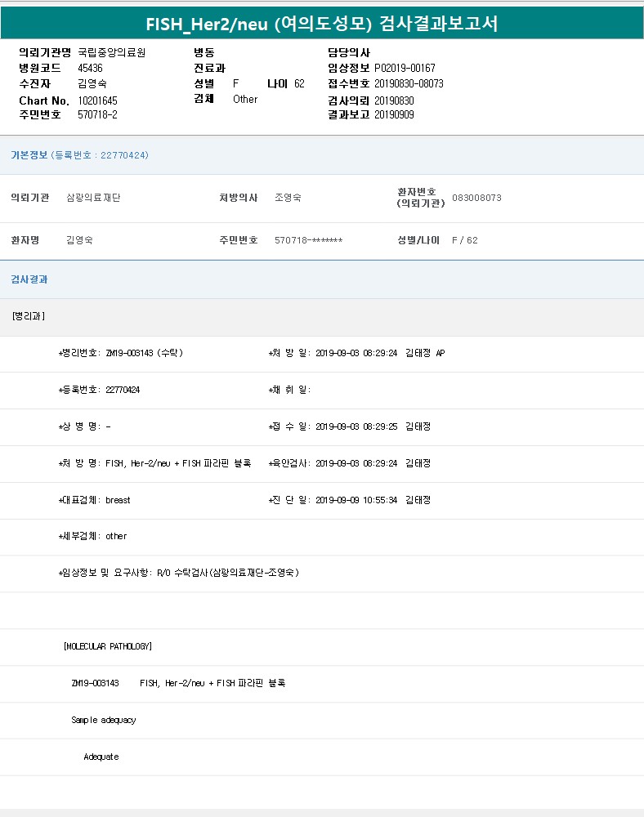This screenshot has height=817, width=644.
Task: Select the registration number row '22770424'
Action: tap(123, 390)
